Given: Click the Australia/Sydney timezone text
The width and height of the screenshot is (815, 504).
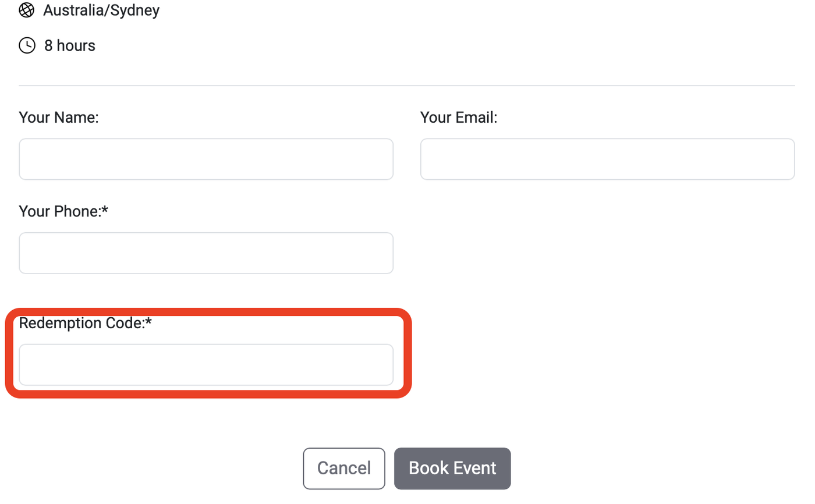Looking at the screenshot, I should pyautogui.click(x=101, y=10).
